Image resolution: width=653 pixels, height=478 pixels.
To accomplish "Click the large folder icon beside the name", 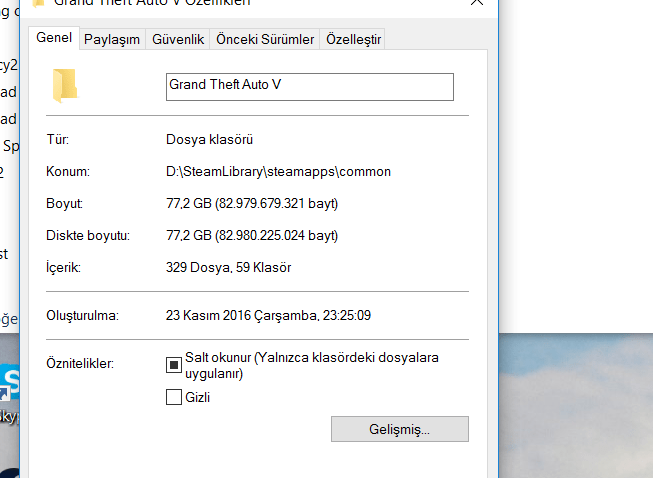I will (x=65, y=86).
